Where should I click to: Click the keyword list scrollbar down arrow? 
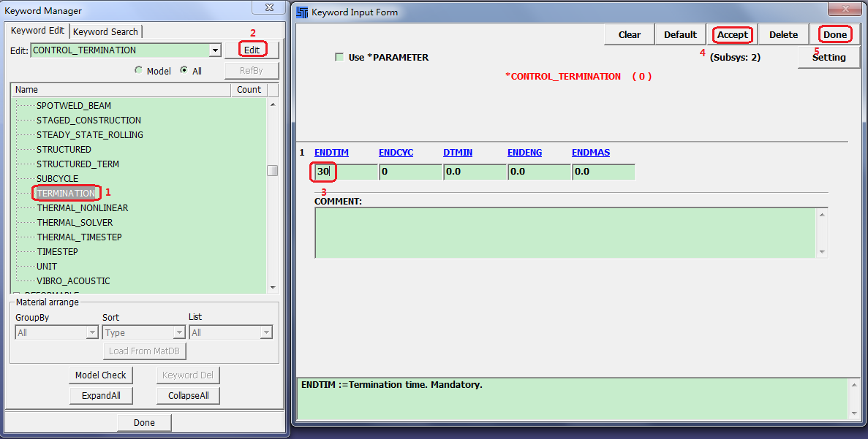tap(272, 288)
